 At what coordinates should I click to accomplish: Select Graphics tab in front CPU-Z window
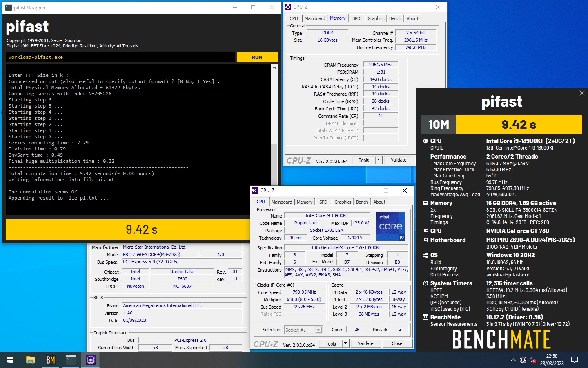pyautogui.click(x=343, y=202)
